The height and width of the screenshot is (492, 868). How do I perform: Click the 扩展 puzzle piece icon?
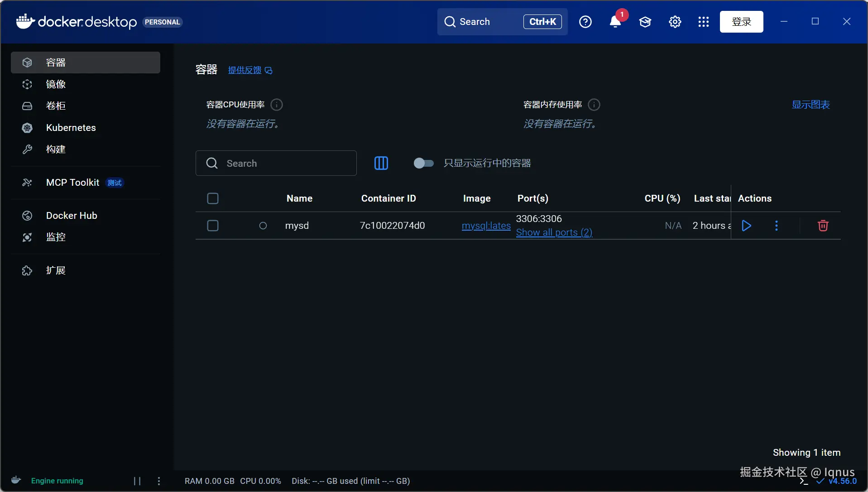tap(27, 270)
